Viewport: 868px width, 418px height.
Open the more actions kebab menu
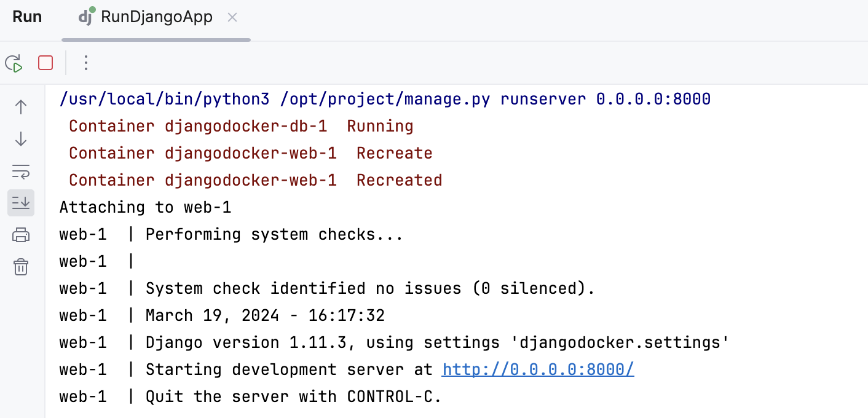(86, 63)
